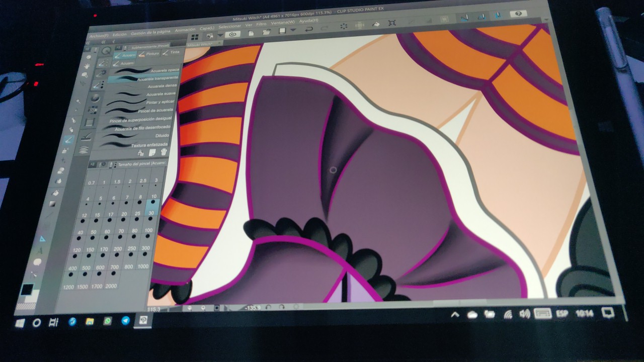Set brush size to 10
644x362 pixels.
click(154, 192)
